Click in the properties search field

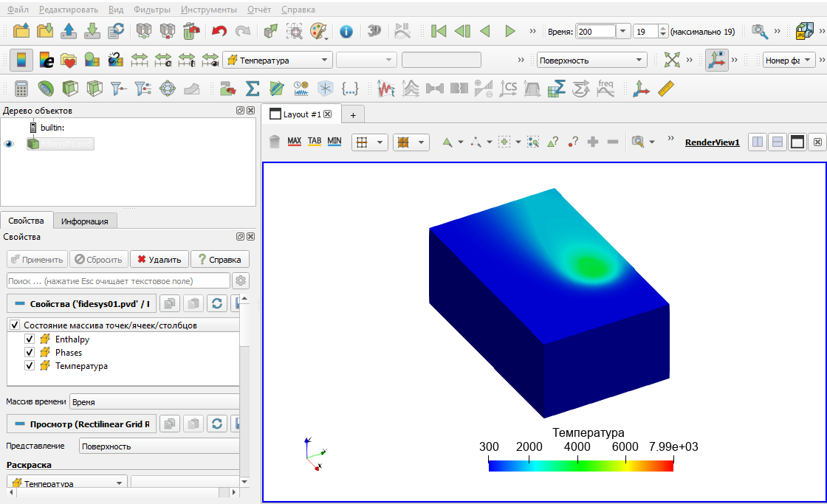[118, 281]
